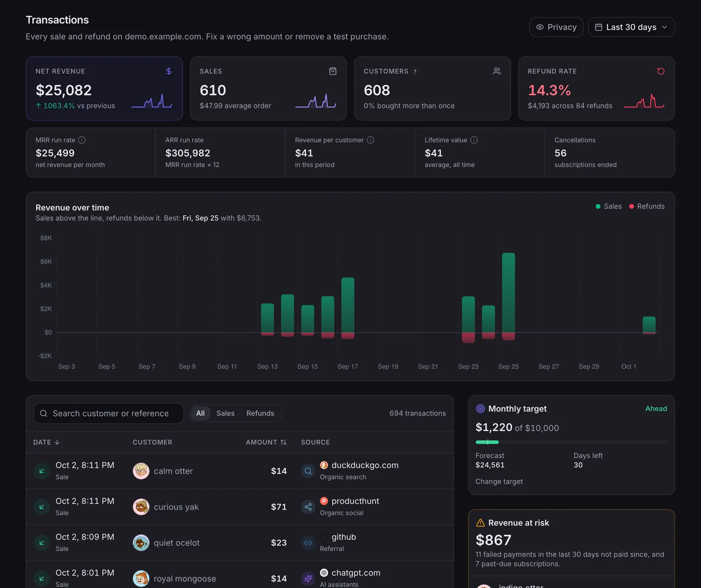Click the SOURCE column header
This screenshot has width=701, height=588.
click(x=315, y=442)
